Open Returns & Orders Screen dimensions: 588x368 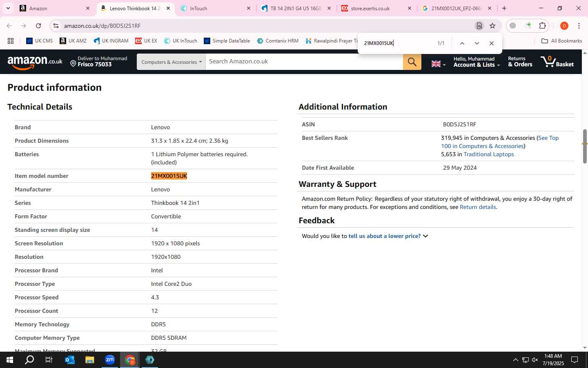coord(520,62)
